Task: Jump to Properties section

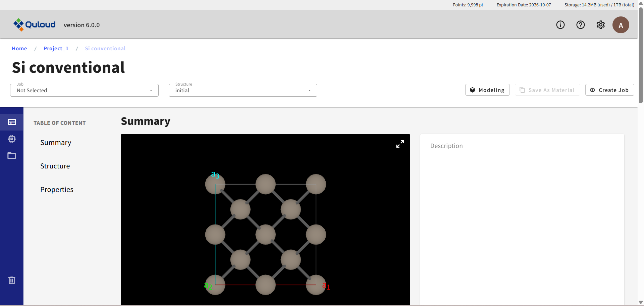Action: click(x=57, y=190)
